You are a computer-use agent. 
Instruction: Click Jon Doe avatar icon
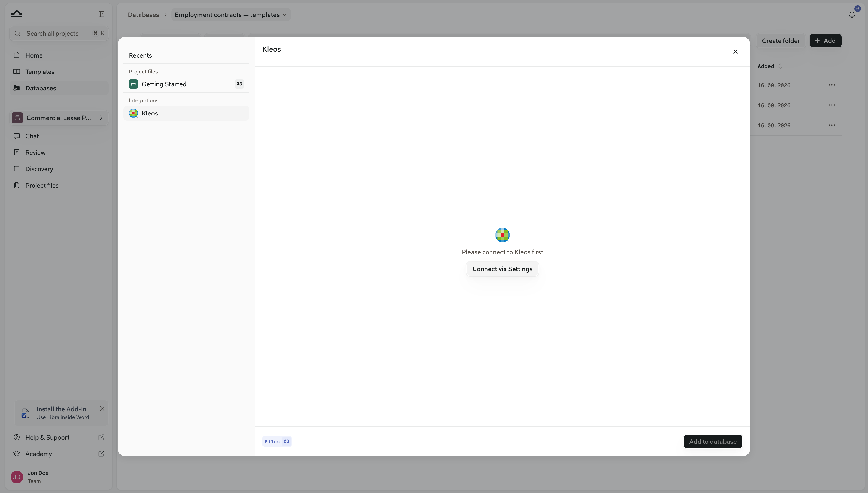click(x=17, y=477)
